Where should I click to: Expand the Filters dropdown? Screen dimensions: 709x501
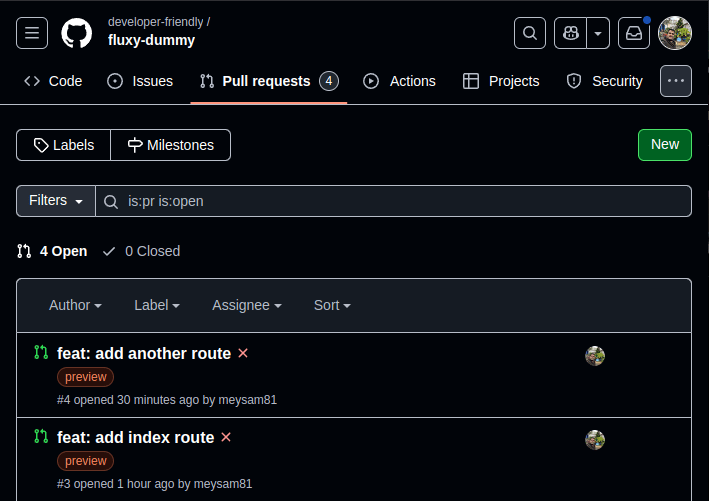click(x=56, y=201)
